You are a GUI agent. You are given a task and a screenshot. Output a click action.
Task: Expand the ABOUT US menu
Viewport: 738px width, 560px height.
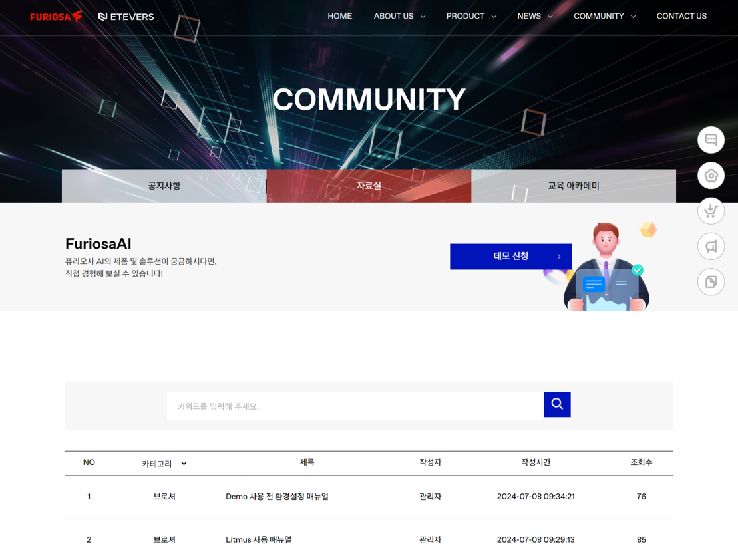click(399, 16)
